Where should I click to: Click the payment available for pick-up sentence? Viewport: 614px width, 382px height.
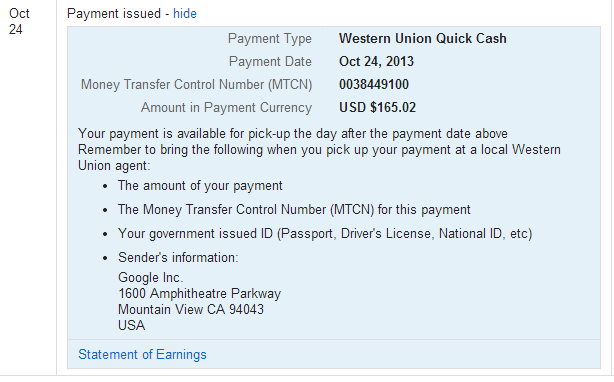[x=293, y=134]
